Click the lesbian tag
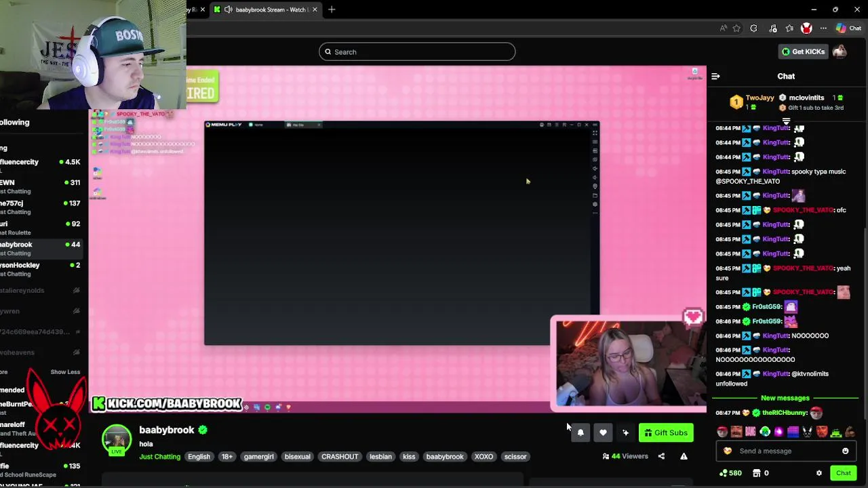The height and width of the screenshot is (488, 868). [380, 457]
